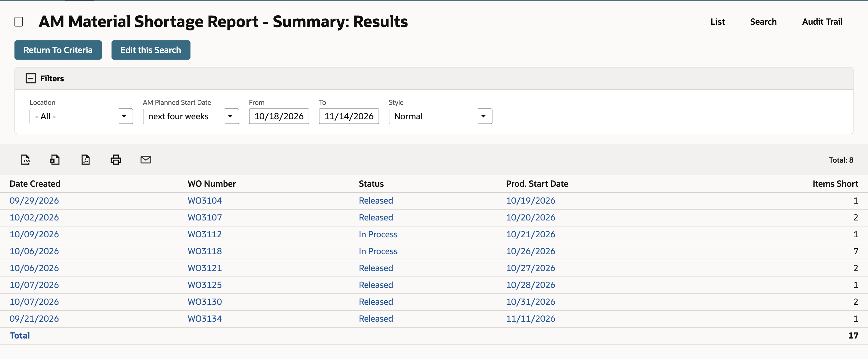Open work order WO3107
This screenshot has height=359, width=868.
click(x=205, y=217)
